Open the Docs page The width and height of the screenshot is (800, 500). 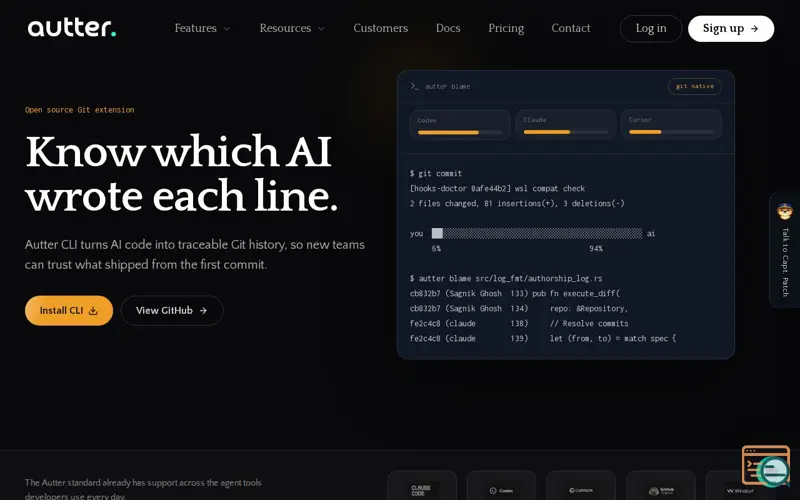(x=448, y=28)
